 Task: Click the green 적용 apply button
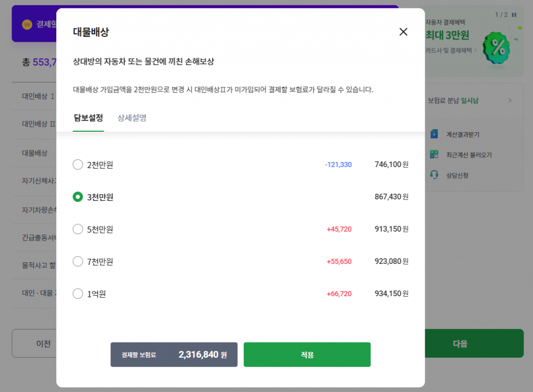pyautogui.click(x=307, y=354)
